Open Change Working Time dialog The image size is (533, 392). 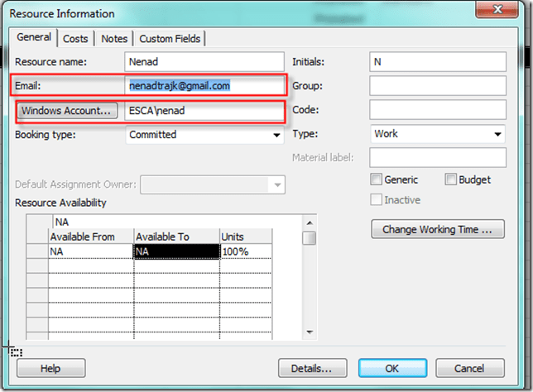click(438, 230)
